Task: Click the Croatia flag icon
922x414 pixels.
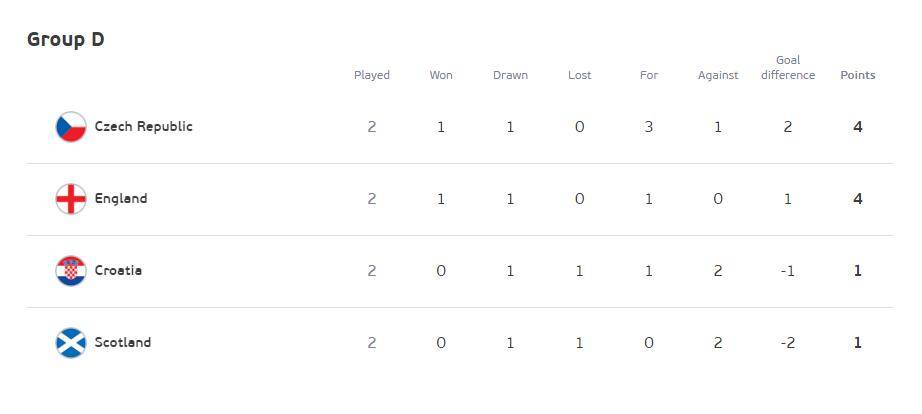Action: (71, 271)
